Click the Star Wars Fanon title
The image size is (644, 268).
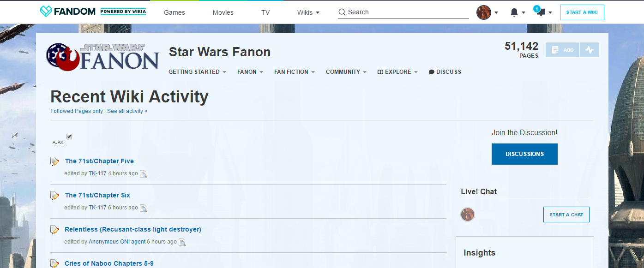point(220,52)
